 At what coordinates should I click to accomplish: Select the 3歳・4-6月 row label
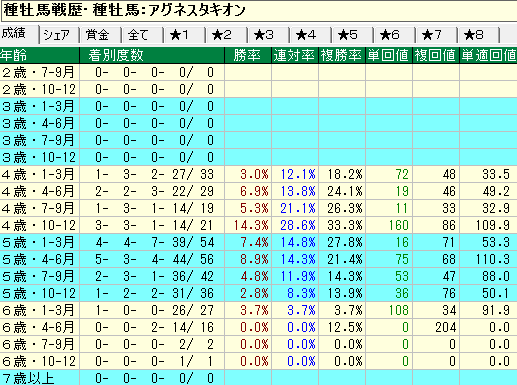click(39, 123)
